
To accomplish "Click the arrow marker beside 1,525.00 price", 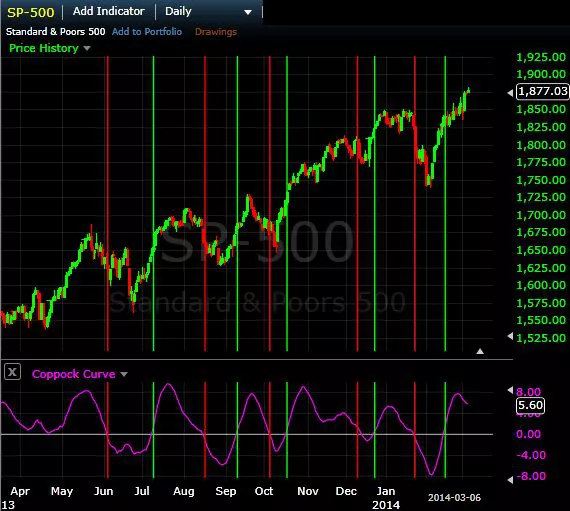I will [x=510, y=336].
